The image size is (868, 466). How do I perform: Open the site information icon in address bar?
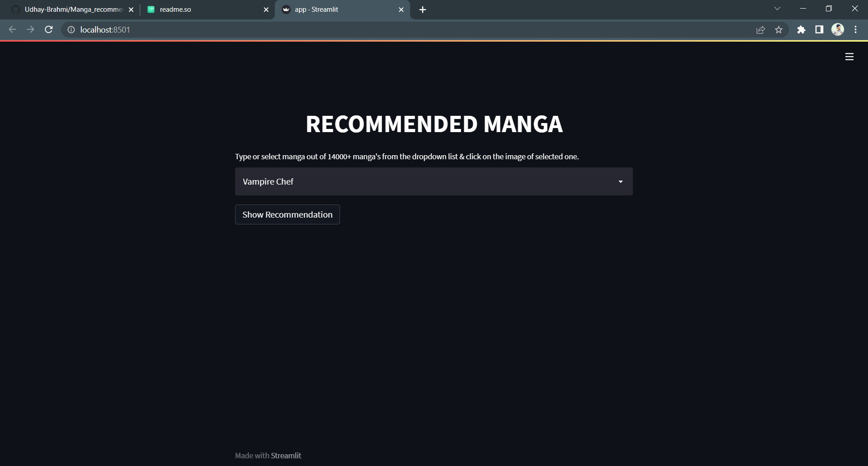(71, 29)
